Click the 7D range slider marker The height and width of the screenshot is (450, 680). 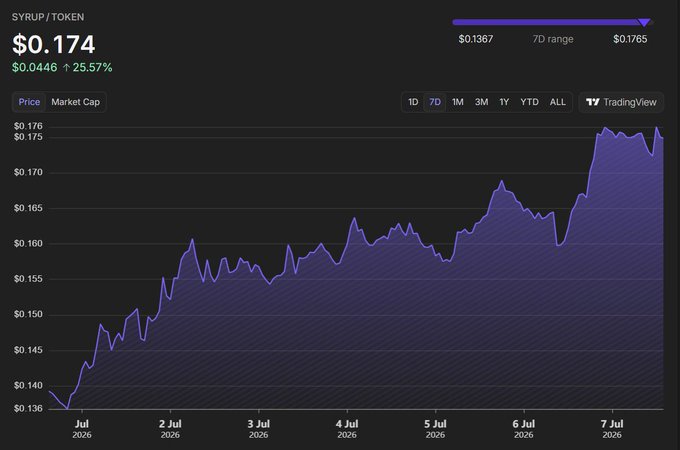pos(644,23)
